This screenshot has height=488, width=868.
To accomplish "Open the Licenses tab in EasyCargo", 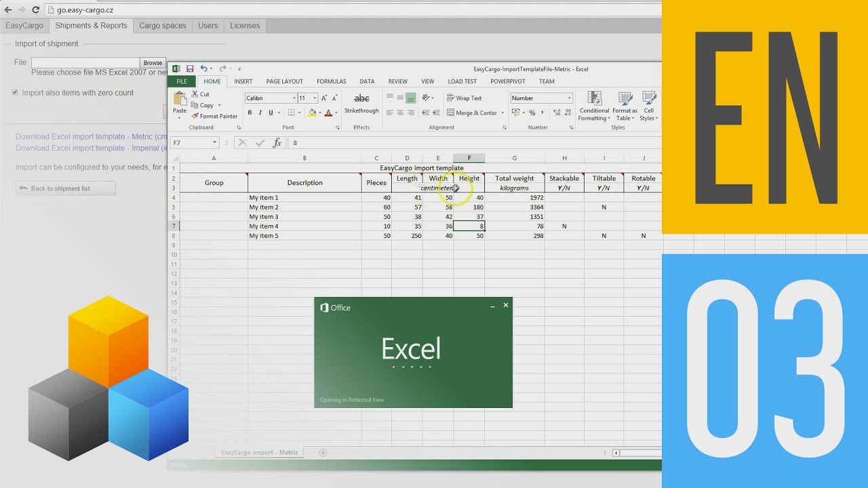I will point(245,26).
